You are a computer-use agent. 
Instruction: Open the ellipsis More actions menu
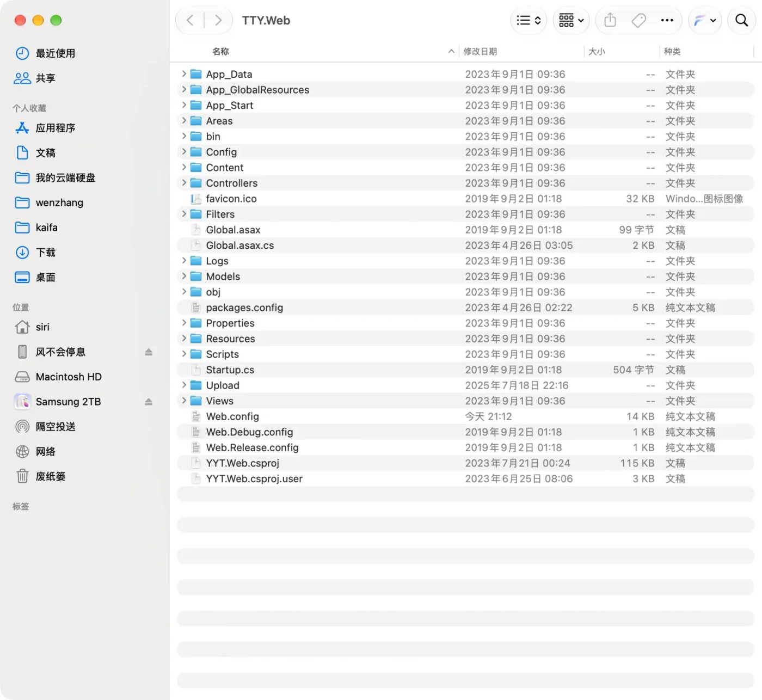click(667, 21)
